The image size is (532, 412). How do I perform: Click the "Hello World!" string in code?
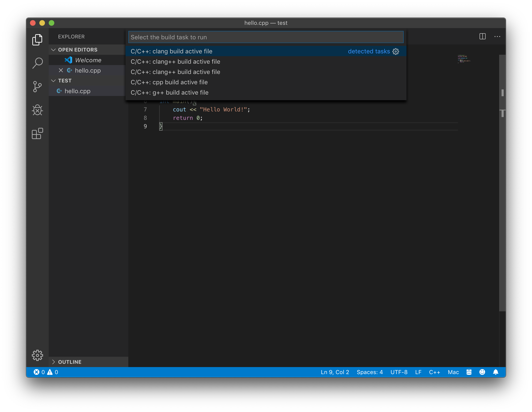[223, 109]
